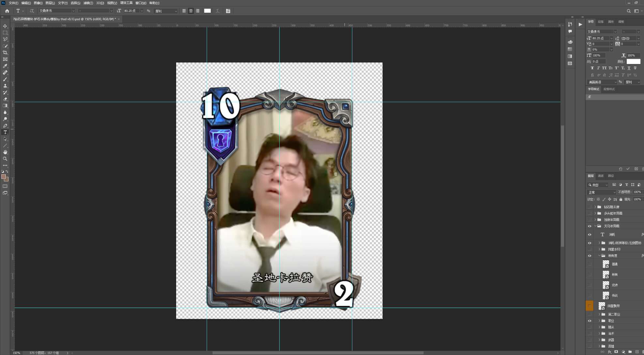This screenshot has width=644, height=355.
Task: Select the Hand tool
Action: (5, 152)
